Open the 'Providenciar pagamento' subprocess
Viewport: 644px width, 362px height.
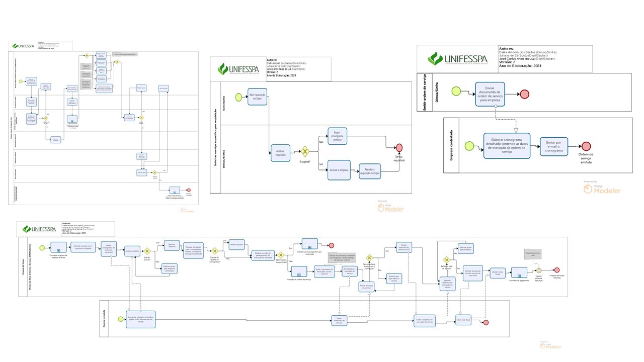tap(519, 273)
